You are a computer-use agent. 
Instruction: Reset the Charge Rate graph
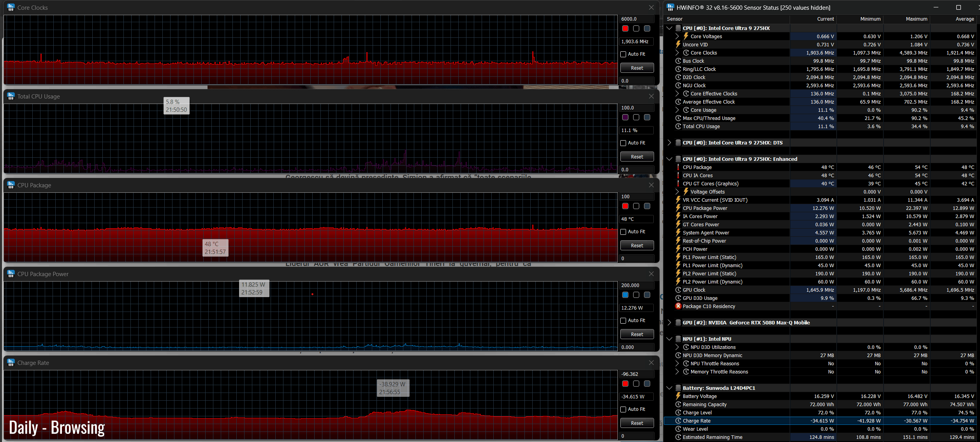(637, 423)
